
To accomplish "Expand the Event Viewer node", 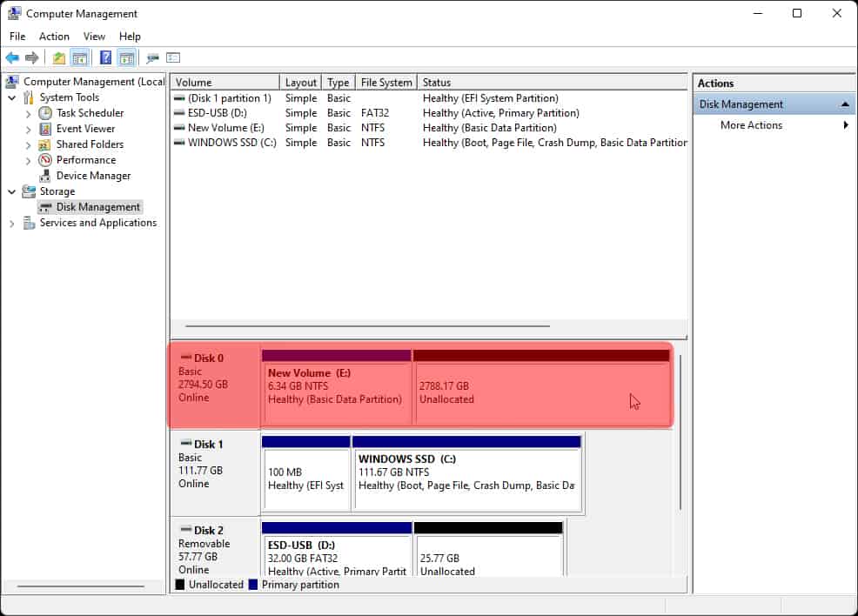I will click(x=29, y=130).
